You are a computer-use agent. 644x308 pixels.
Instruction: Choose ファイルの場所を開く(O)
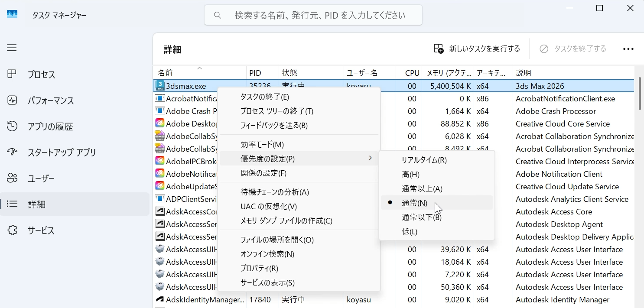[299, 240]
